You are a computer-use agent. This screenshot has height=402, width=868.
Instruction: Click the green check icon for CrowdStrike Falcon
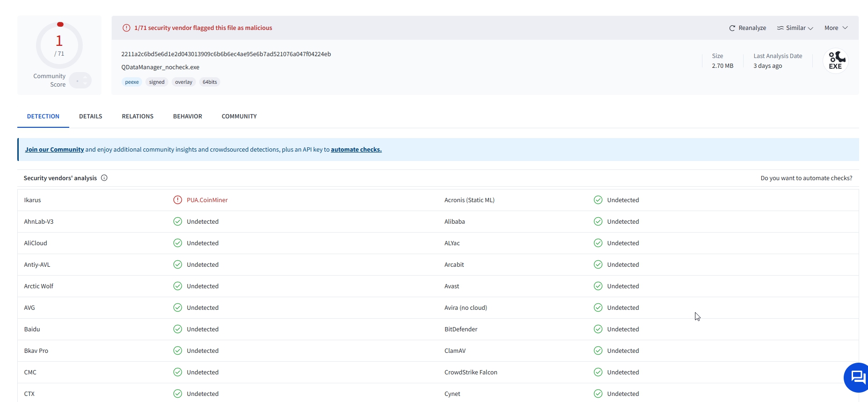pyautogui.click(x=598, y=372)
